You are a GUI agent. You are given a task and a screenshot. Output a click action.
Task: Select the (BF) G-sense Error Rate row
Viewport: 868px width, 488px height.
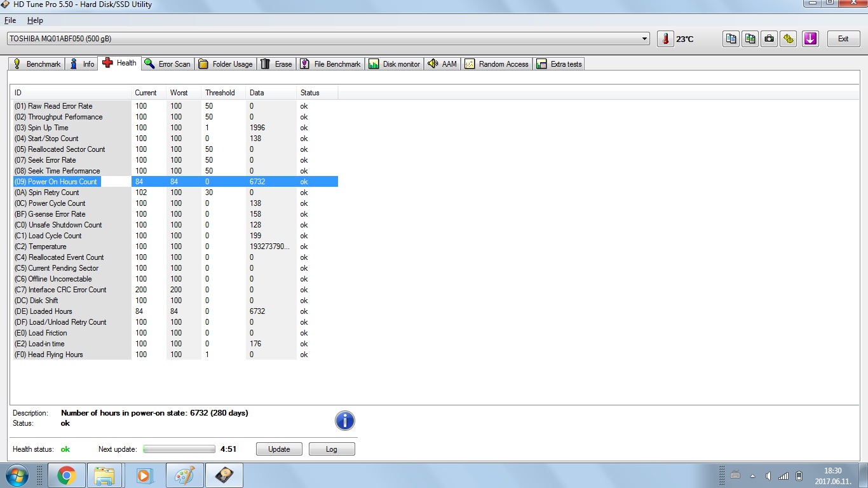175,214
